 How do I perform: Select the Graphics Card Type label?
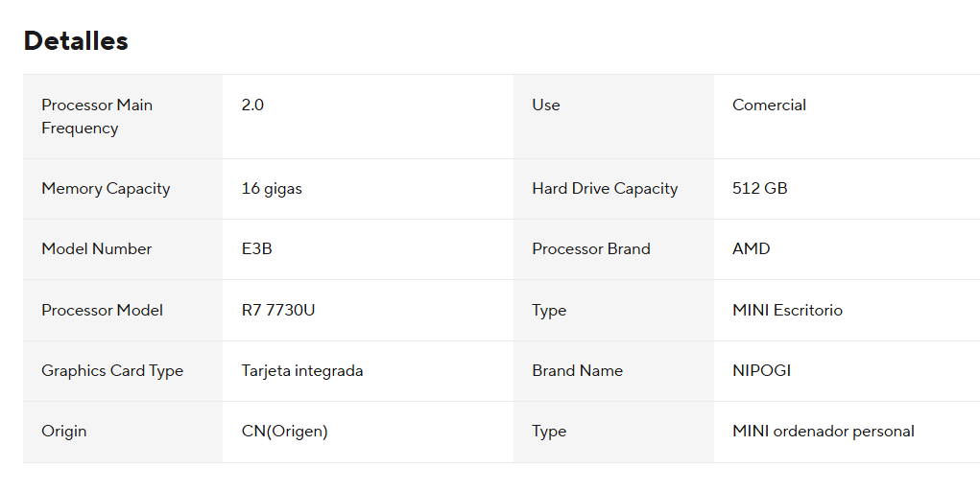pos(112,370)
